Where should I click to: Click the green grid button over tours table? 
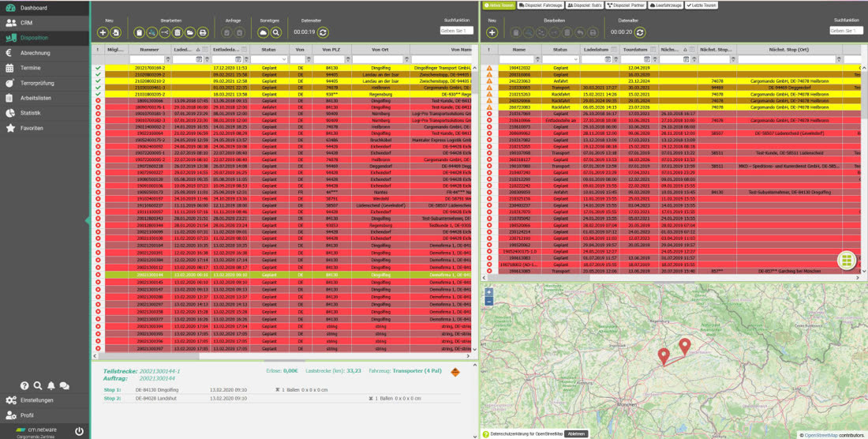[x=847, y=261]
